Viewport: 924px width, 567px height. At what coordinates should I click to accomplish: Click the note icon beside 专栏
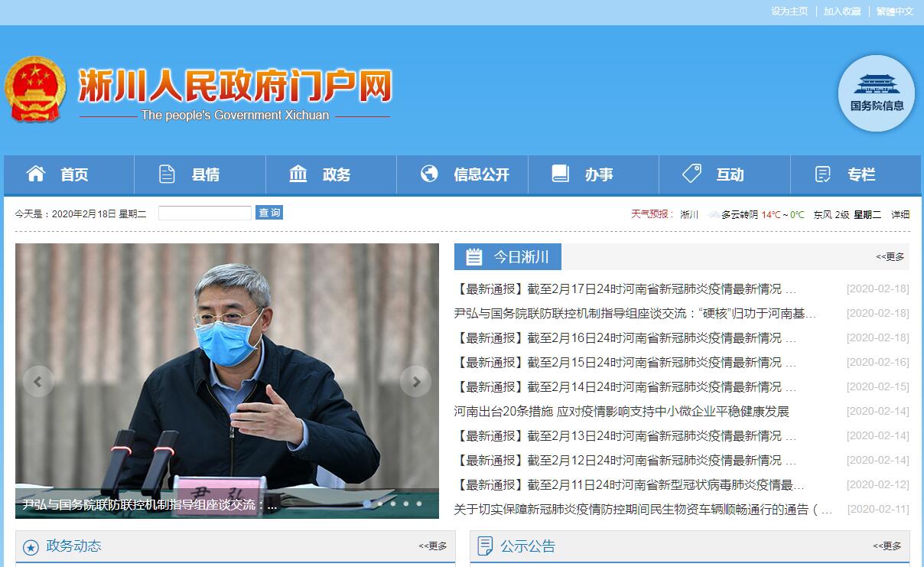(823, 174)
